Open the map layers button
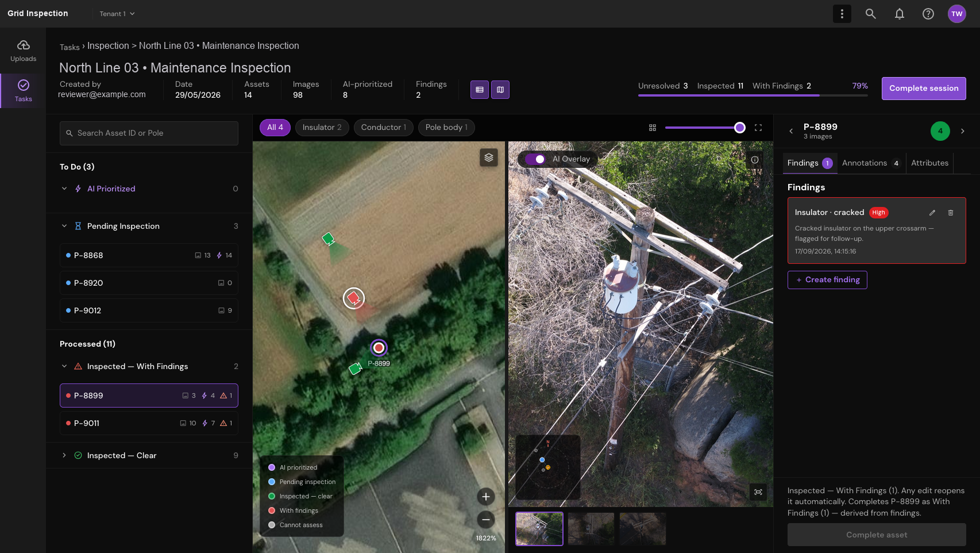Viewport: 980px width, 553px height. pyautogui.click(x=489, y=158)
